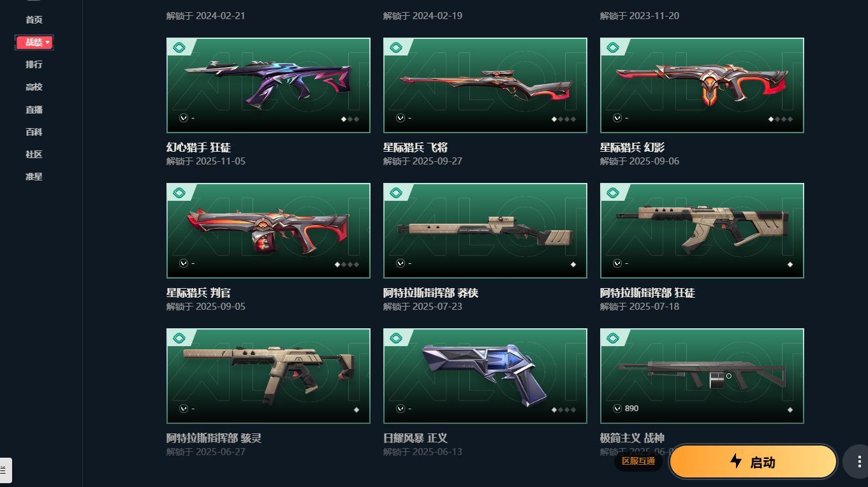The image size is (868, 487).
Task: Click the level diamonds on 星际猎兵 飞将 card
Action: tap(564, 119)
